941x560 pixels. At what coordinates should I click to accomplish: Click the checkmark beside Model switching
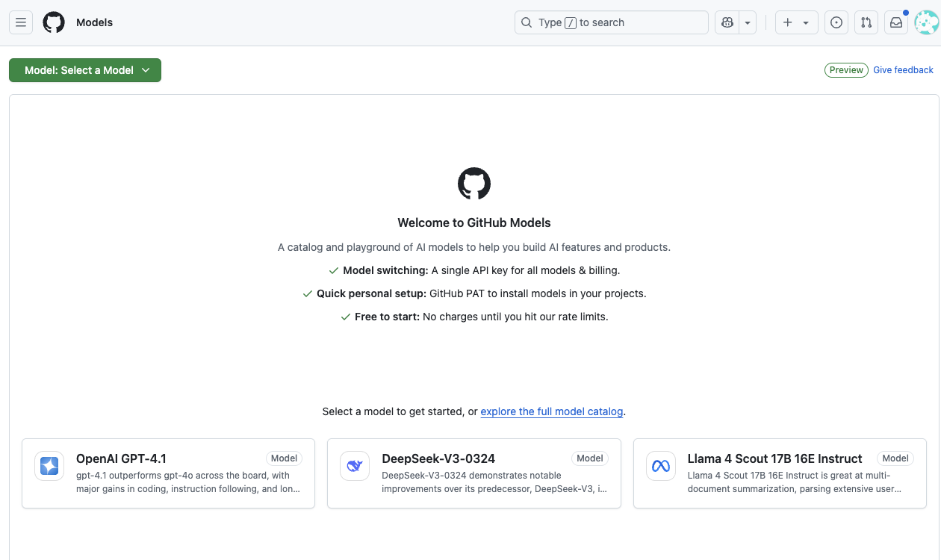[334, 270]
